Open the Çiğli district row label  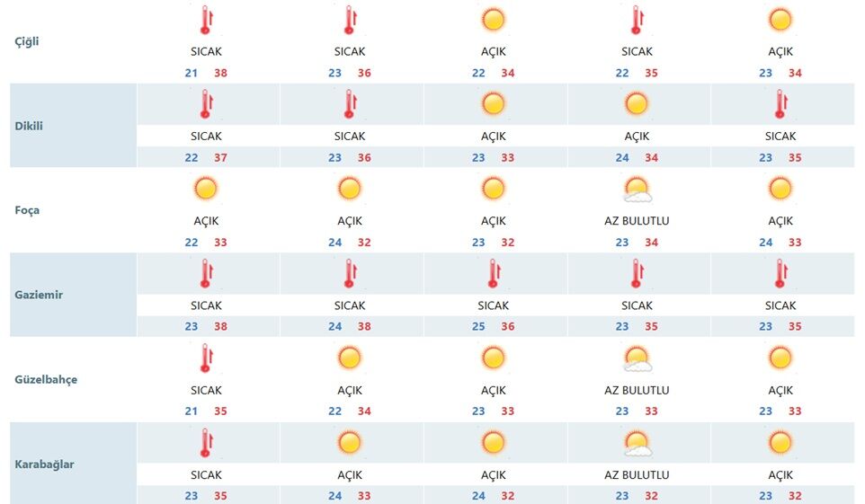(26, 42)
